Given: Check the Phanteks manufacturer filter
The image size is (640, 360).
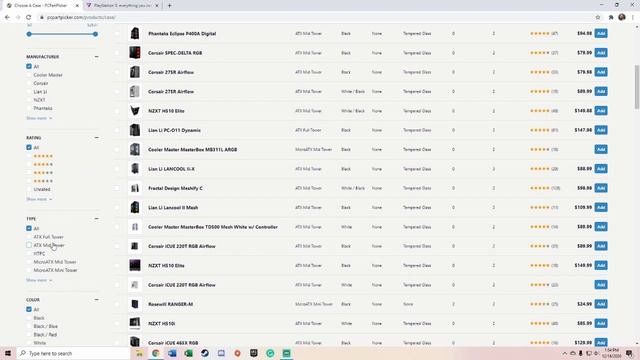Looking at the screenshot, I should (29, 108).
